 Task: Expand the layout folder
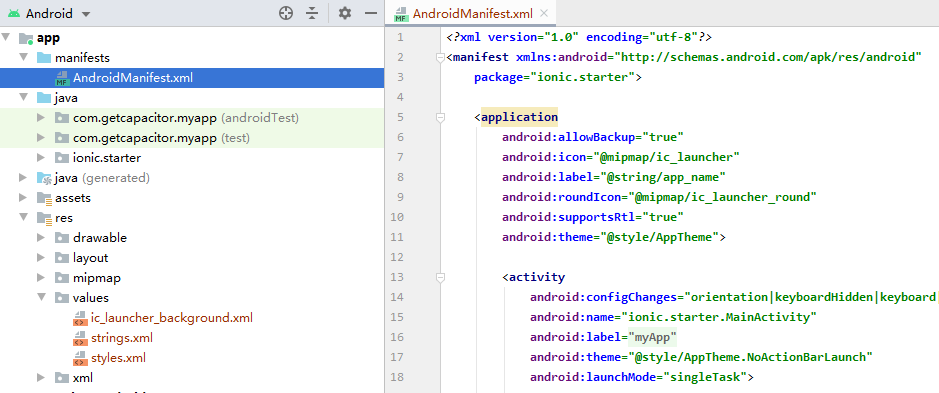(41, 258)
